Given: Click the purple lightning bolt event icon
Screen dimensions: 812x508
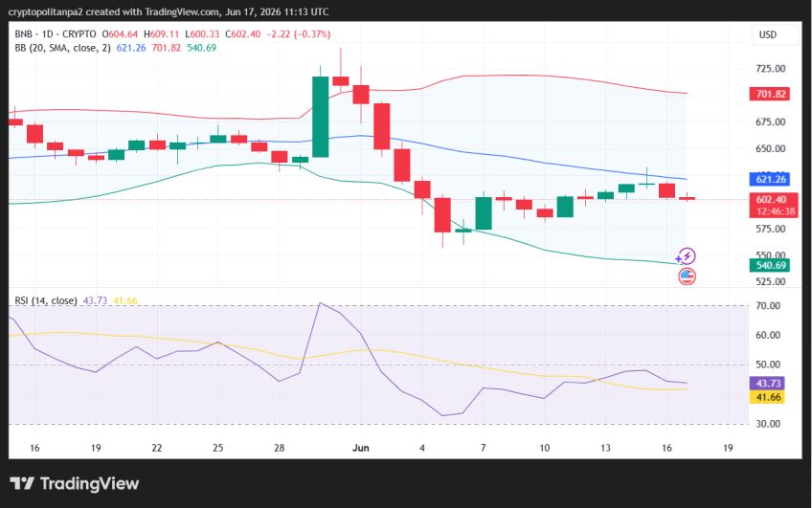Looking at the screenshot, I should [x=687, y=256].
